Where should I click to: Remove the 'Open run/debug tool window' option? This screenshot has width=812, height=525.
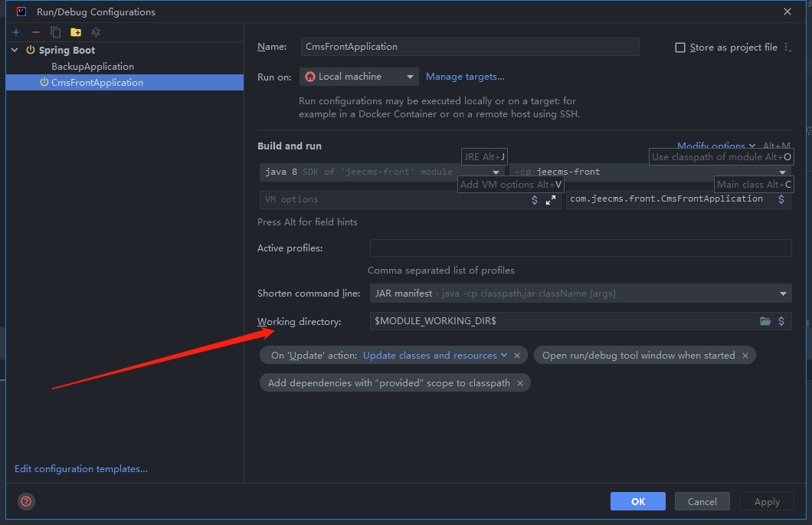coord(745,356)
